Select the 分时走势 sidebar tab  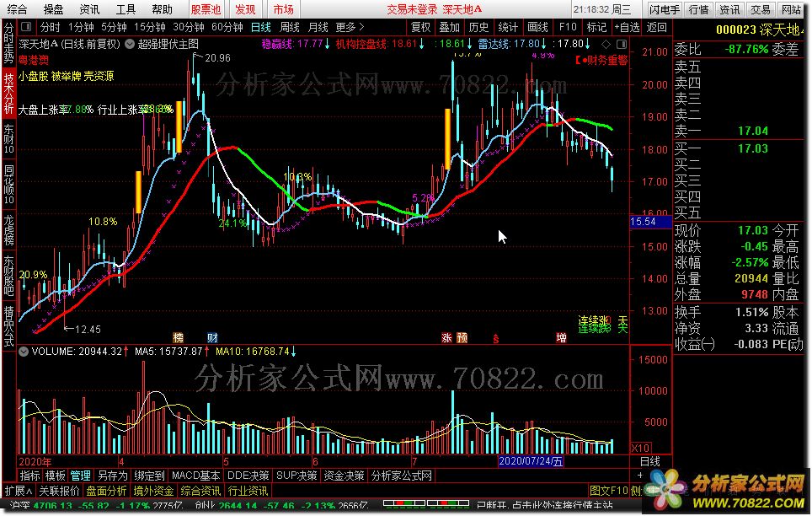[x=8, y=42]
